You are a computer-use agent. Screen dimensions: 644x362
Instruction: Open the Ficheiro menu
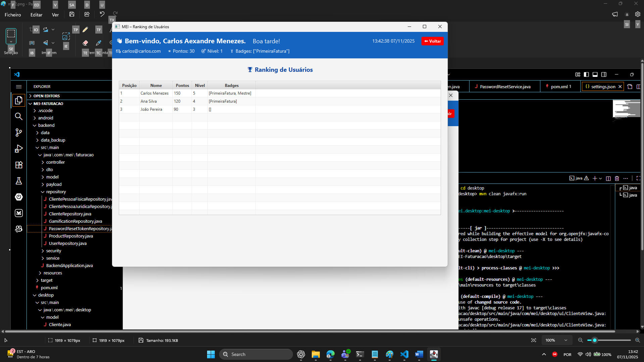[13, 15]
